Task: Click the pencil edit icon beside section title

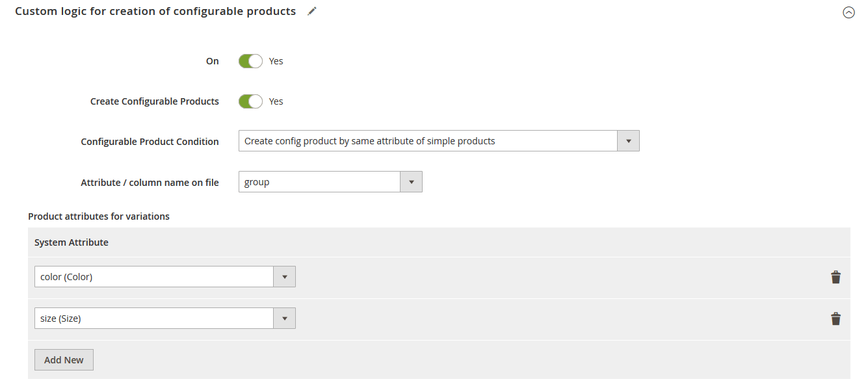Action: [312, 11]
